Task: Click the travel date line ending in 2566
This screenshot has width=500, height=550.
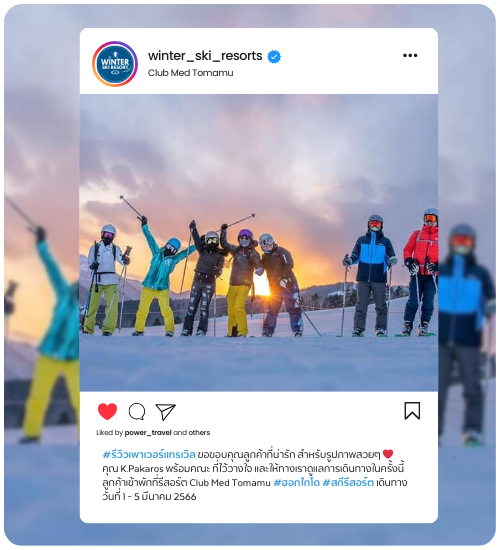Action: [x=149, y=497]
